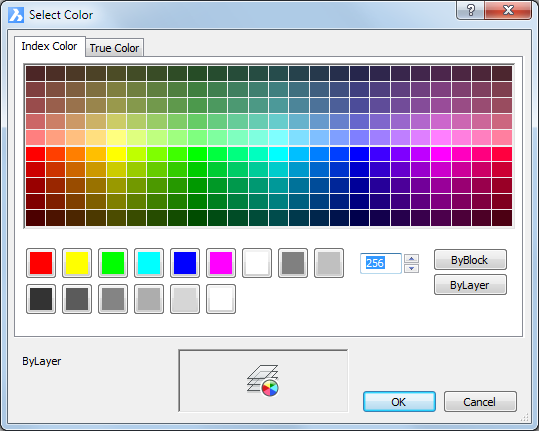Viewport: 539px width, 431px height.
Task: Click the ByLayer button
Action: [470, 285]
